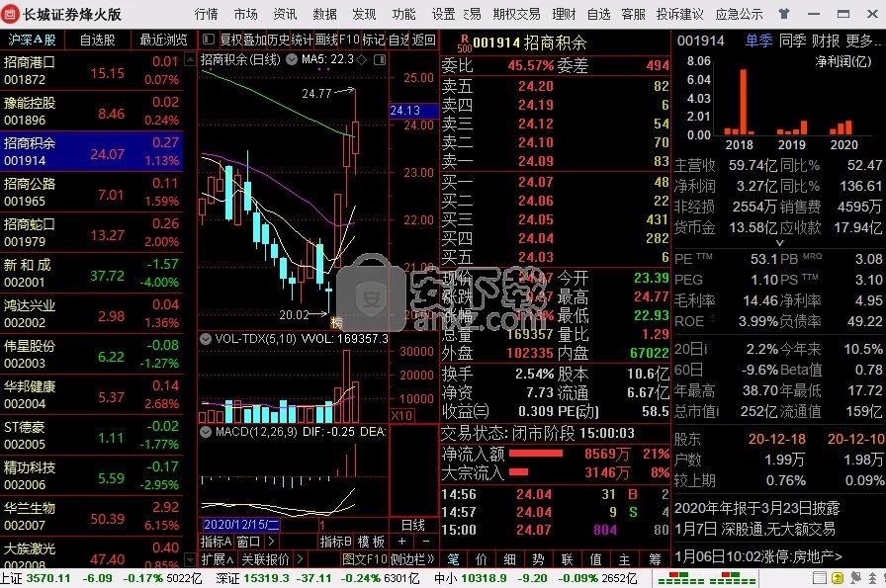Open the indicator dropdown beside 招商积余(日线)
This screenshot has height=588, width=886.
[292, 59]
